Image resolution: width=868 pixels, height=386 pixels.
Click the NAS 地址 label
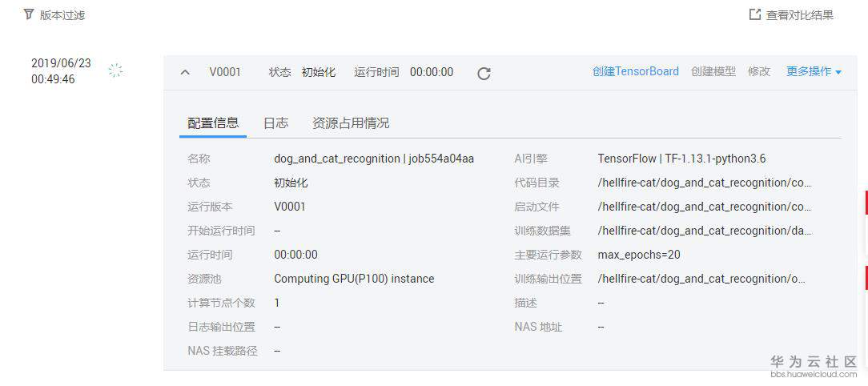click(538, 327)
